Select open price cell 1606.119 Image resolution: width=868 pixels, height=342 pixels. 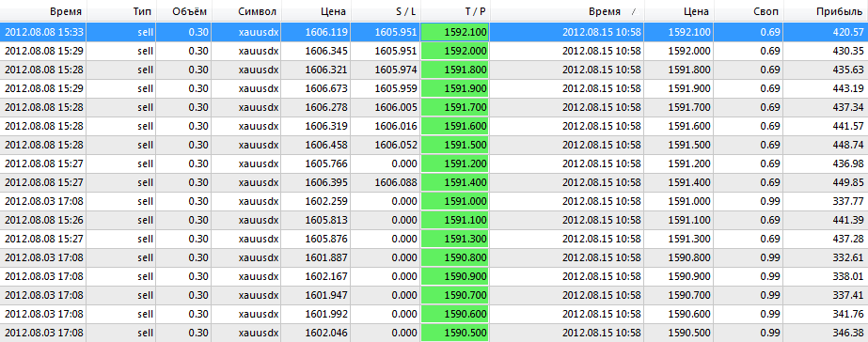pos(316,32)
